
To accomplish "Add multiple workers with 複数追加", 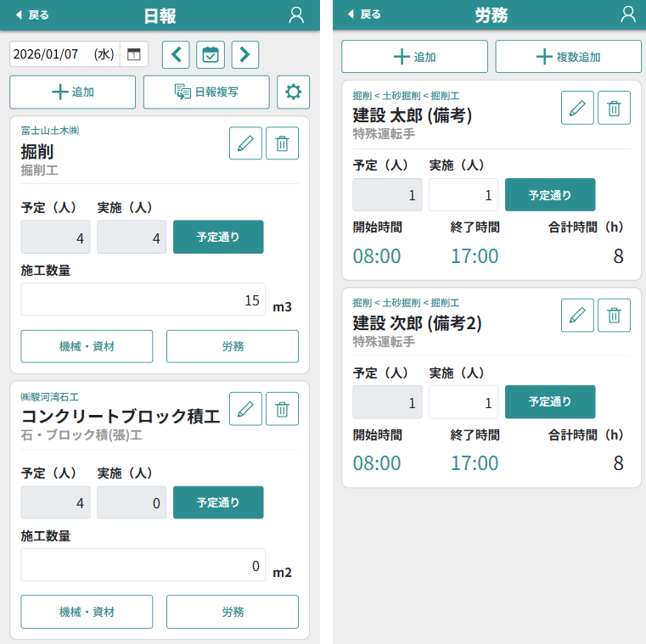I will tap(568, 57).
